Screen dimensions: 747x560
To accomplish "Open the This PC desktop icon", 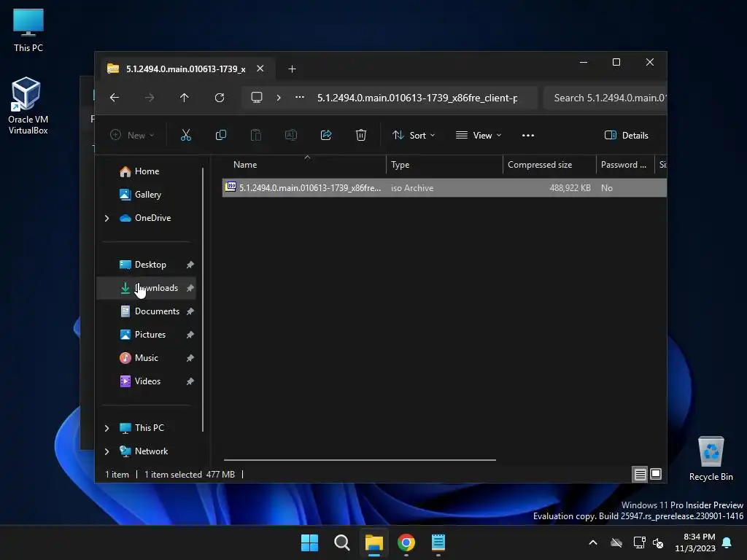I will 28,31.
